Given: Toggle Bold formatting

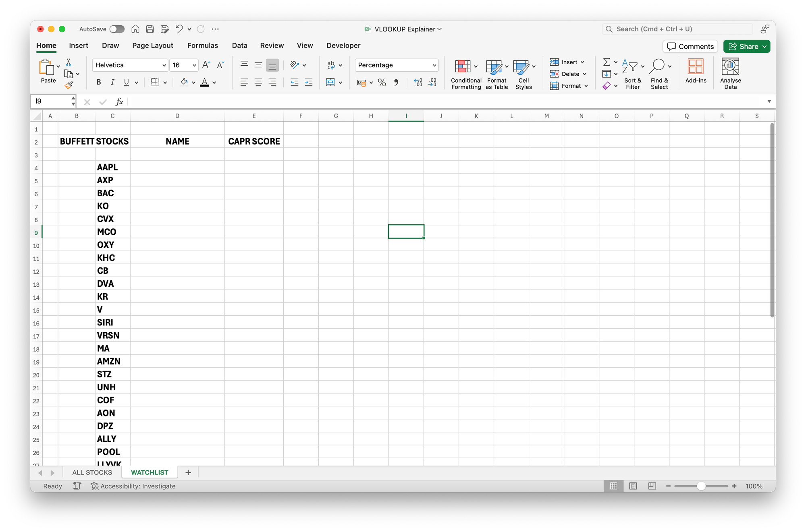Looking at the screenshot, I should [x=99, y=83].
